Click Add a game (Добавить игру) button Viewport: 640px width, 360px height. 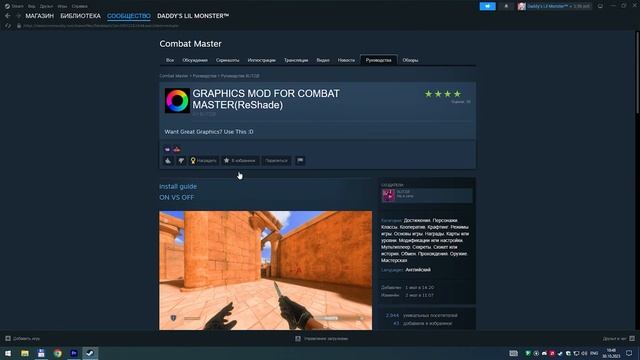(22, 338)
